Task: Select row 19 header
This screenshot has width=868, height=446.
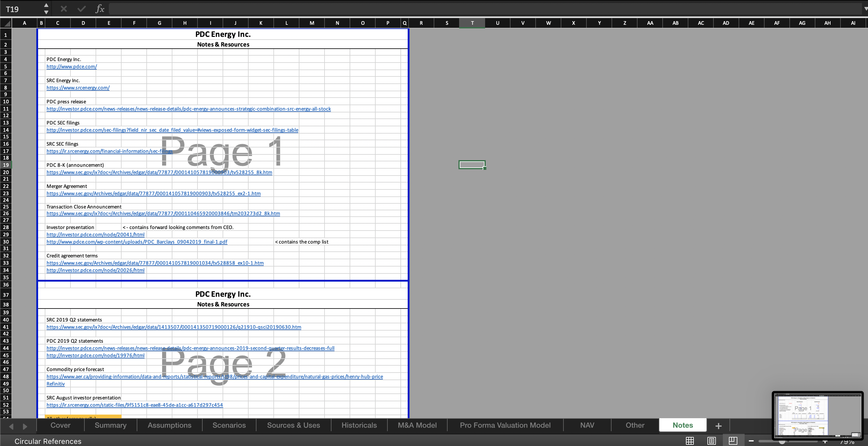Action: (6, 165)
